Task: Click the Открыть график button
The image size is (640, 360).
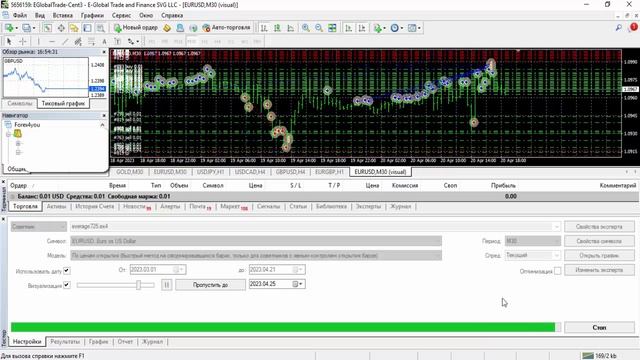Action: (x=599, y=256)
